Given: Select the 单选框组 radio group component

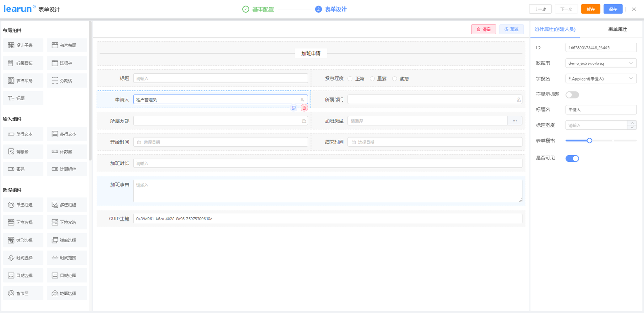Looking at the screenshot, I should pyautogui.click(x=23, y=205).
